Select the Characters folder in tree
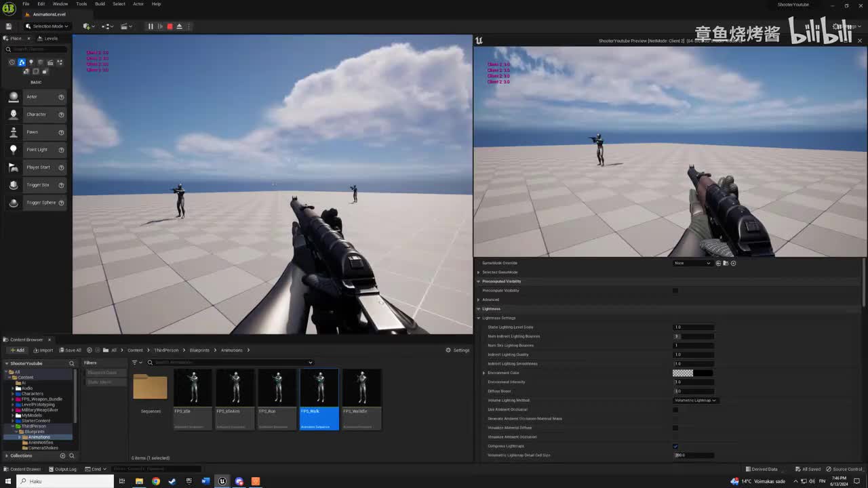The image size is (868, 488). (32, 394)
